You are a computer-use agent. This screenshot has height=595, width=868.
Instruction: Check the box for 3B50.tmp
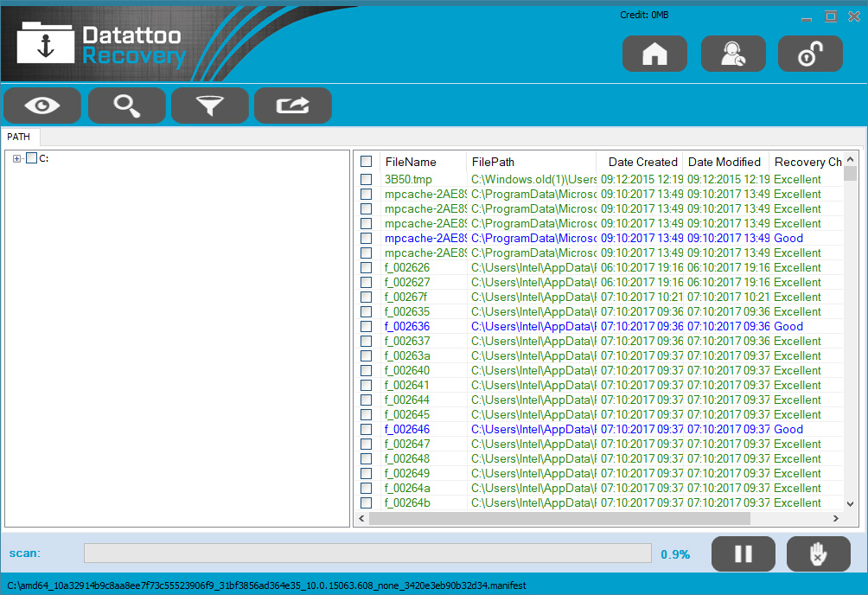click(367, 180)
